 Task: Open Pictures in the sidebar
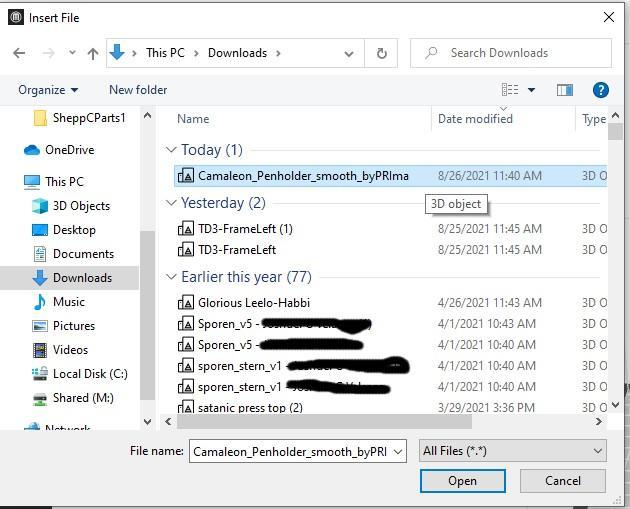tap(63, 326)
